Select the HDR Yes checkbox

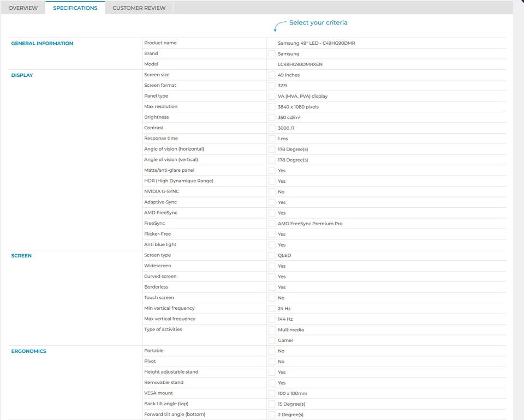click(x=272, y=181)
